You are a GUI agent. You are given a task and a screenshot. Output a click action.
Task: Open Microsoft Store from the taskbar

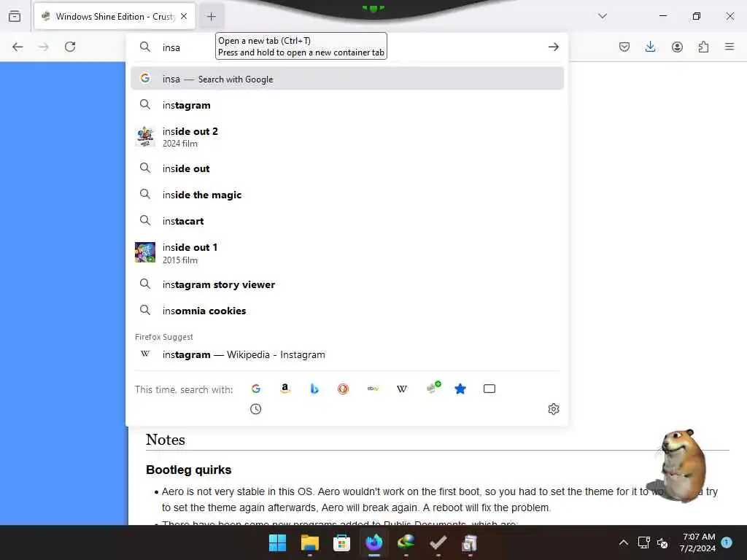(x=341, y=542)
